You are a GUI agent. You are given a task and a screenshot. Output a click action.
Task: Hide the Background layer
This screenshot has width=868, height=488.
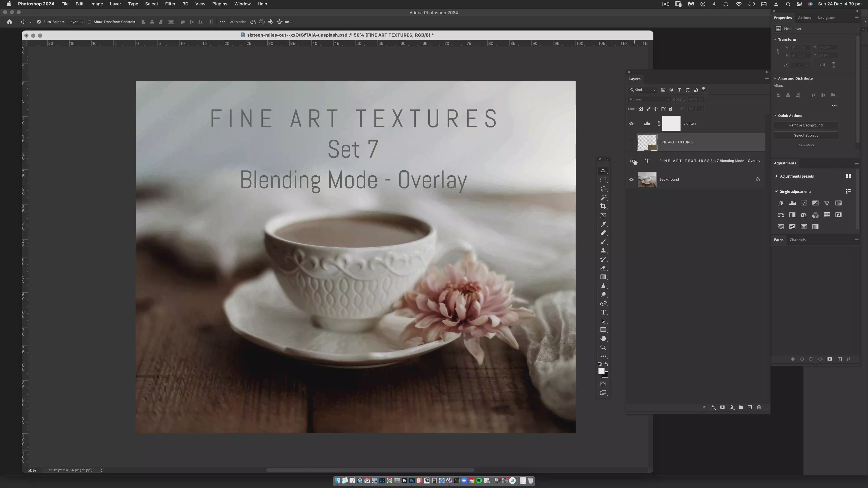tap(631, 180)
